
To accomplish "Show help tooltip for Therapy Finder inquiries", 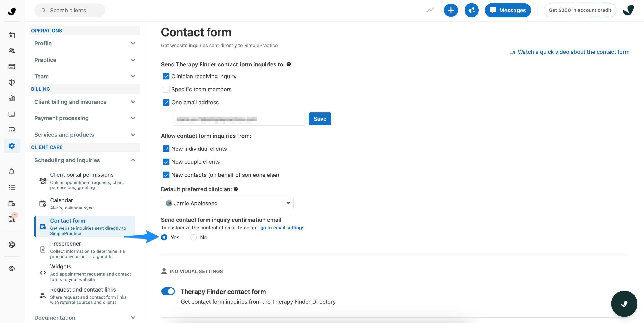I will click(x=289, y=64).
